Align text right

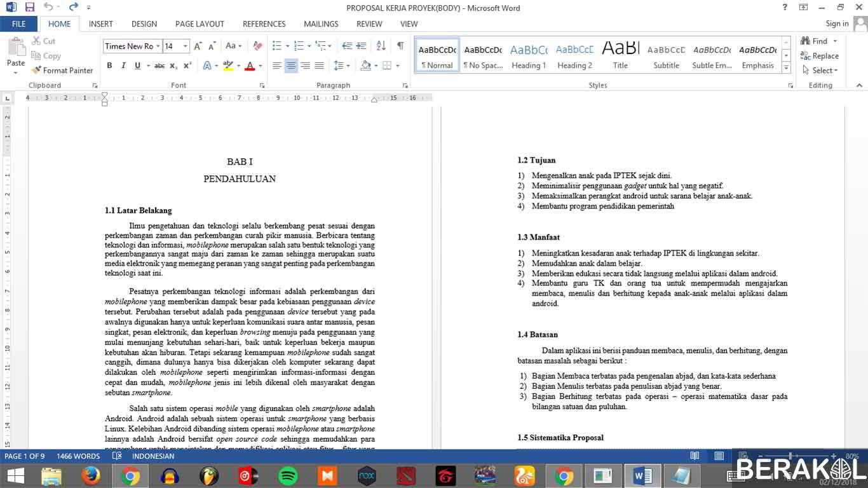pos(305,65)
